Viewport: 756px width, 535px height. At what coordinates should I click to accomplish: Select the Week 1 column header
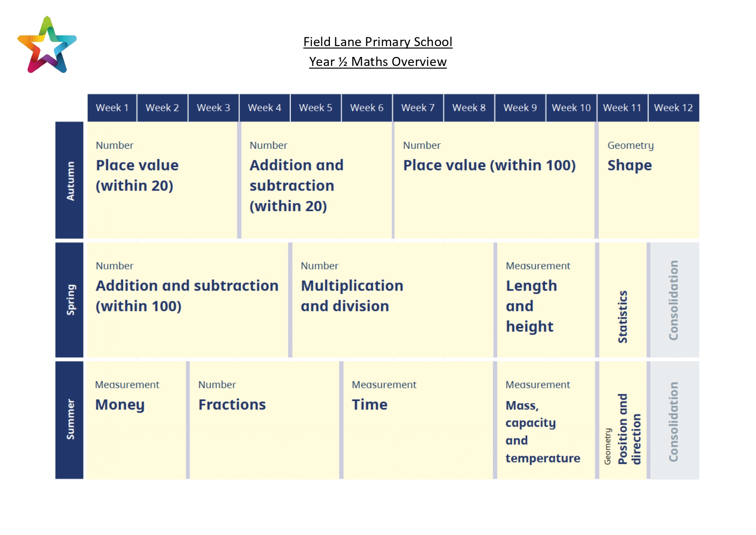coord(112,108)
